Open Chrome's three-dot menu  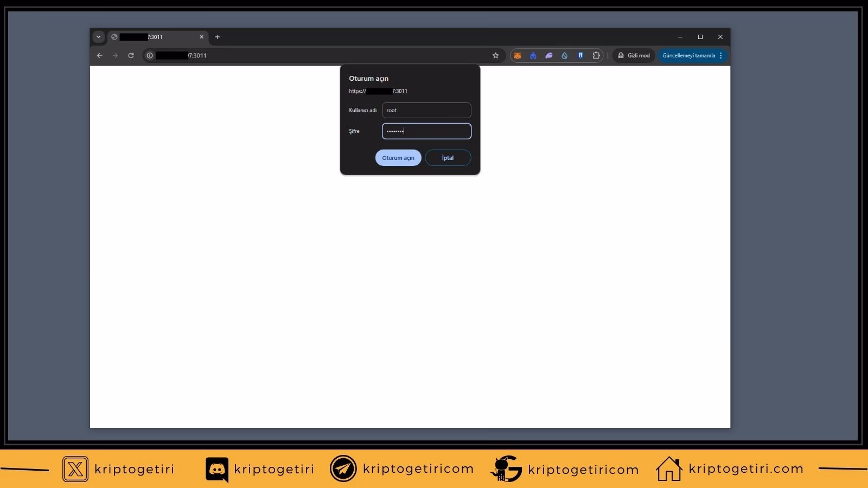(720, 55)
